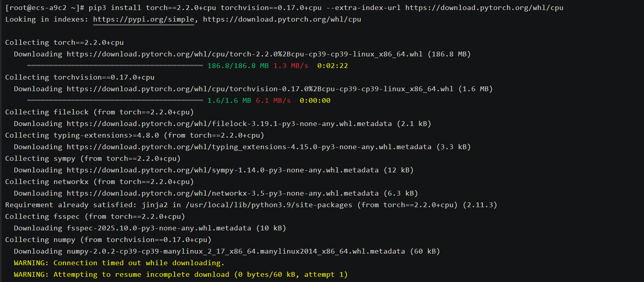Image resolution: width=644 pixels, height=282 pixels.
Task: Click the 'Collecting numpy' line
Action: 108,240
